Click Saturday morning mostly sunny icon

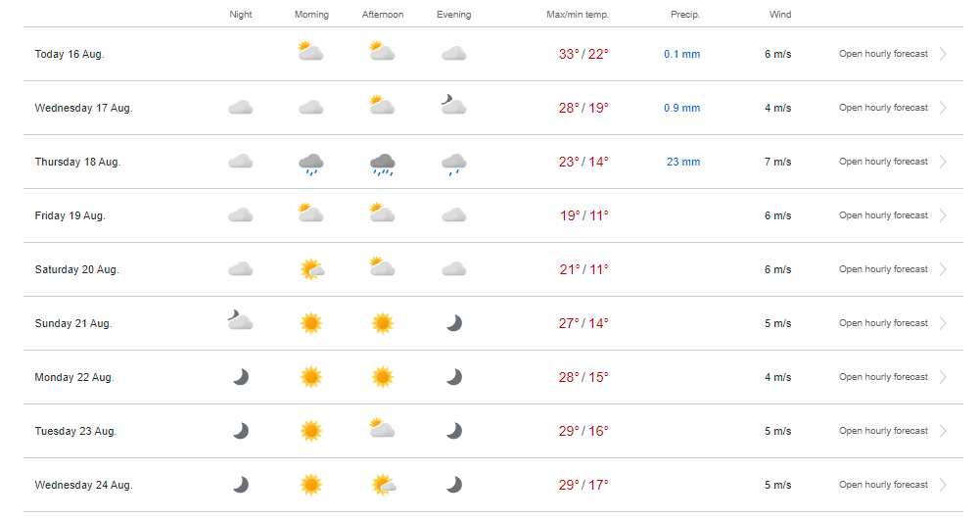click(311, 269)
